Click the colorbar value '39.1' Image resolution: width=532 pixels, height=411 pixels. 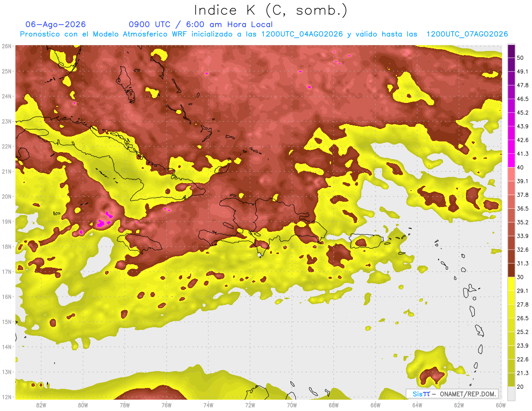tap(523, 181)
